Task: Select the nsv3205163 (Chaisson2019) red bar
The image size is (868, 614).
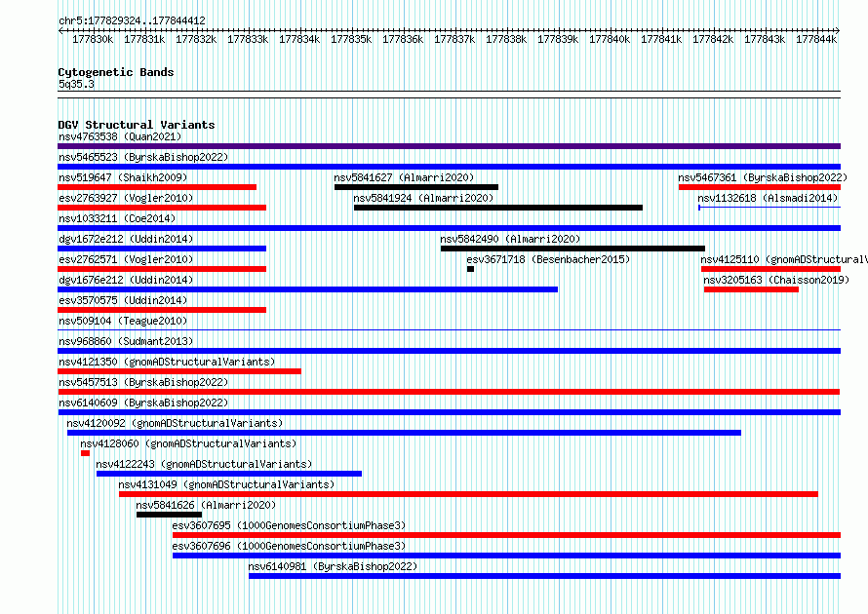Action: click(x=751, y=289)
